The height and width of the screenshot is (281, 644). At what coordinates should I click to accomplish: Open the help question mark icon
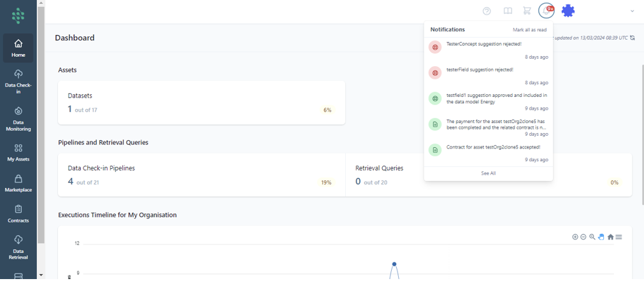pos(487,11)
